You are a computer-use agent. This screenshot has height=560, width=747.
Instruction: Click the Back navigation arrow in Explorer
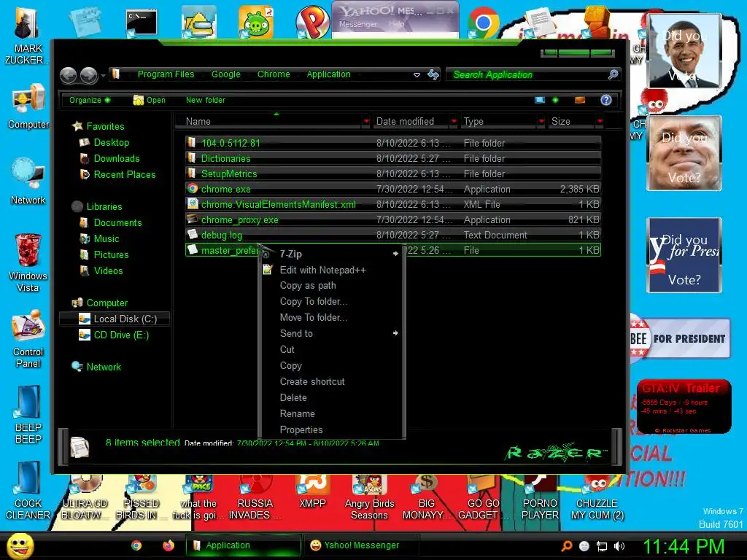(69, 75)
